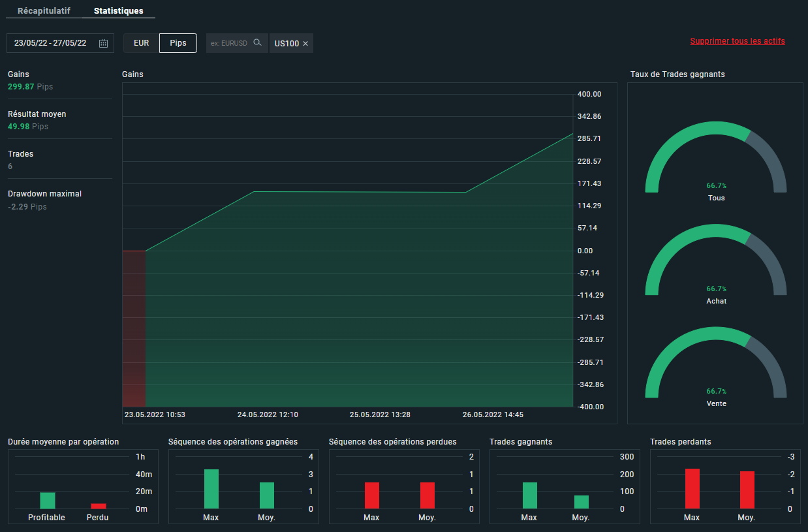Screen dimensions: 808x532
Task: Open the 23/05/22 - 27/05/22 date range selector
Action: click(51, 43)
